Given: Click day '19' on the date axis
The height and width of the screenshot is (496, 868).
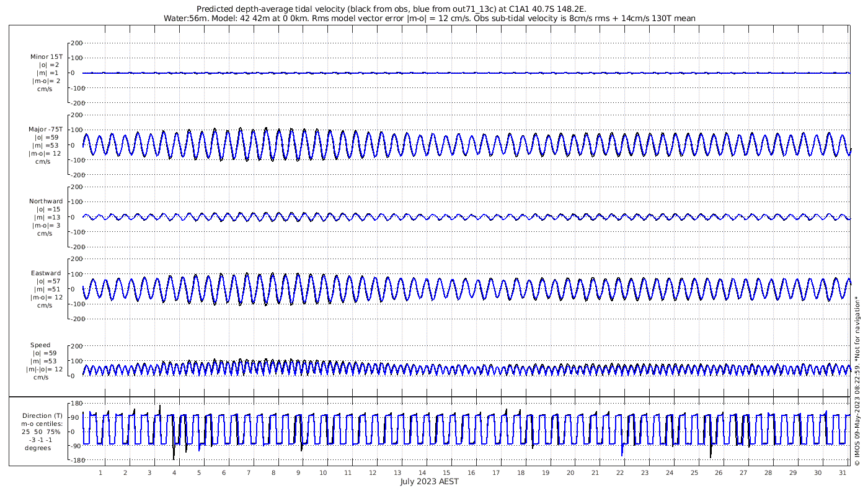Looking at the screenshot, I should (546, 473).
